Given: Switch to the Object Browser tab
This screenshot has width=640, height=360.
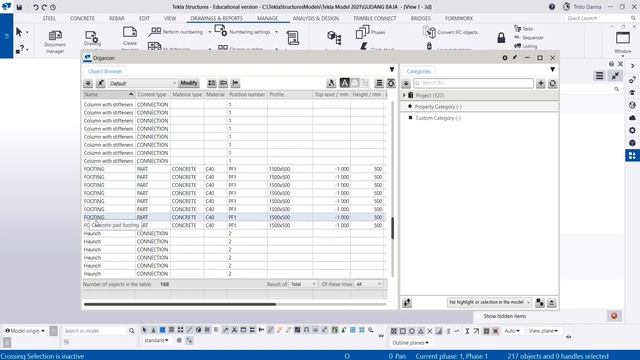Looking at the screenshot, I should coord(105,71).
